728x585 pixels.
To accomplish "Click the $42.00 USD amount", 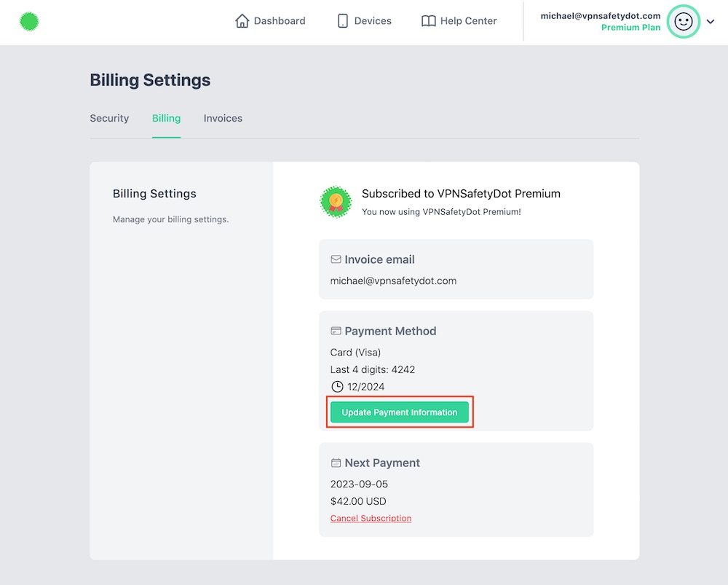I will coord(358,501).
